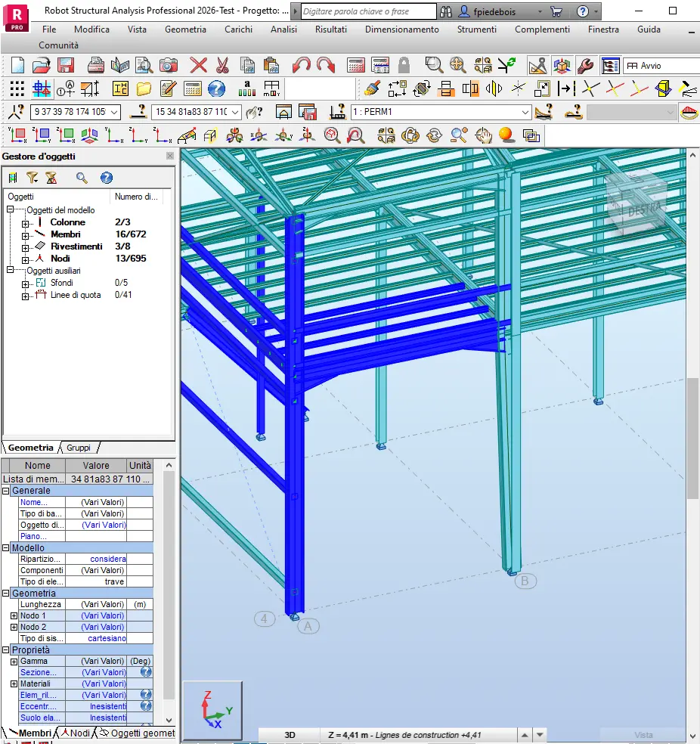
Task: Open the folder icon in second toolbar
Action: pos(144,88)
